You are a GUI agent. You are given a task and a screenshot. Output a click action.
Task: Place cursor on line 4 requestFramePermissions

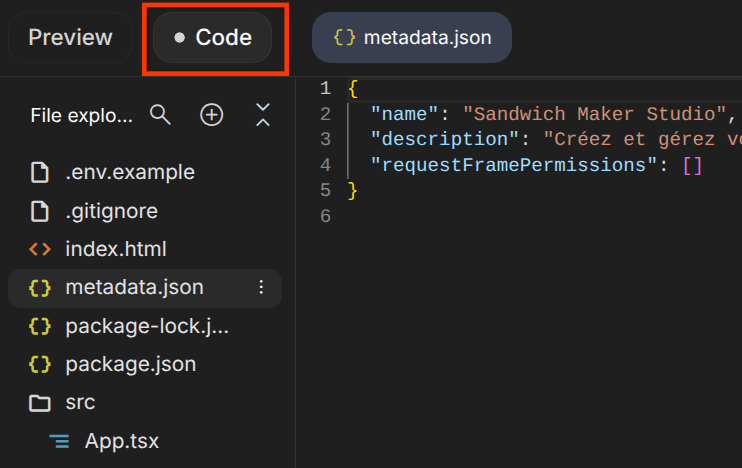510,165
